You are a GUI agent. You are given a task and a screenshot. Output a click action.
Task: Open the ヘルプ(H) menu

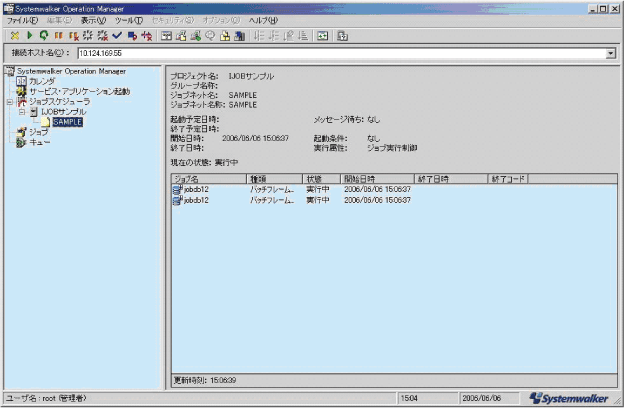(x=263, y=20)
